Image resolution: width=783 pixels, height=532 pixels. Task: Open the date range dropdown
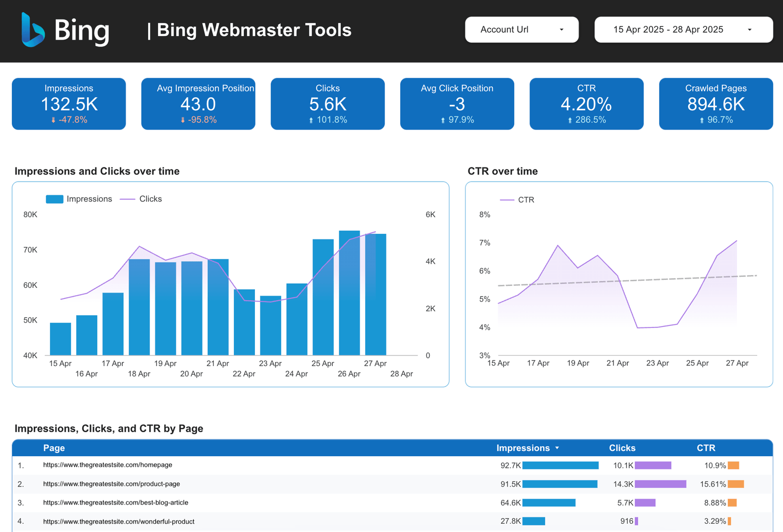(x=684, y=30)
